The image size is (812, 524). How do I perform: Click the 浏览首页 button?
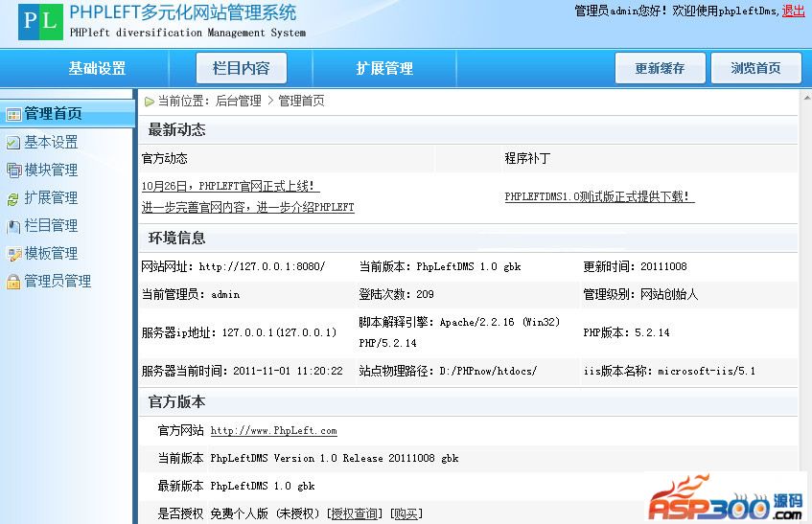click(756, 68)
